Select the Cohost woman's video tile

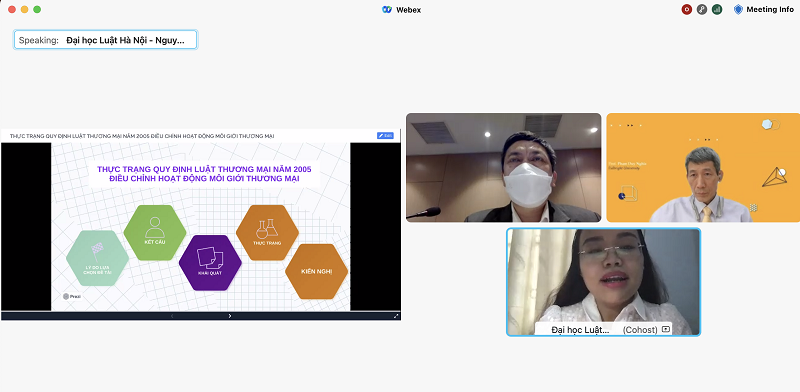[x=604, y=282]
